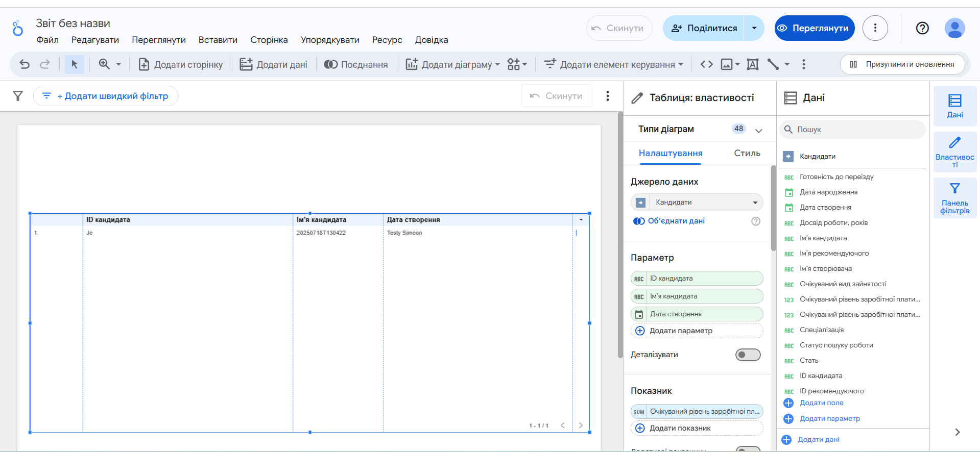Open the help question mark icon
This screenshot has height=452, width=980.
(x=922, y=28)
